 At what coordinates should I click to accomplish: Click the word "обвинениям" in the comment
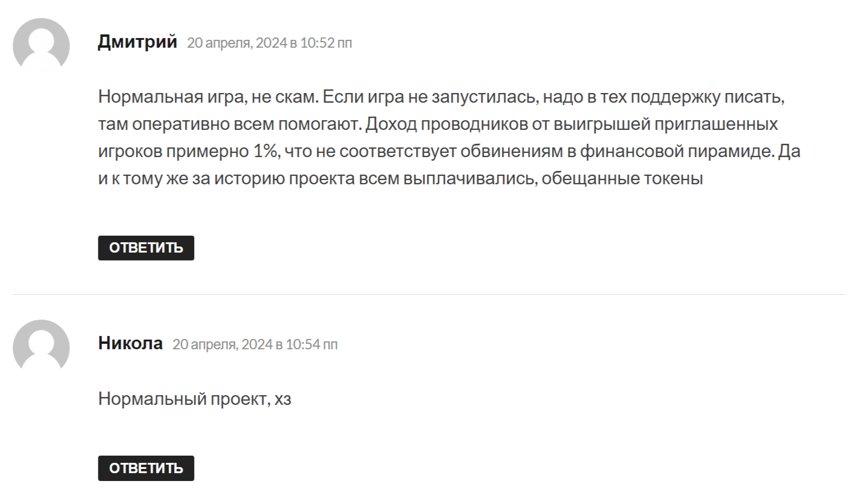point(511,152)
